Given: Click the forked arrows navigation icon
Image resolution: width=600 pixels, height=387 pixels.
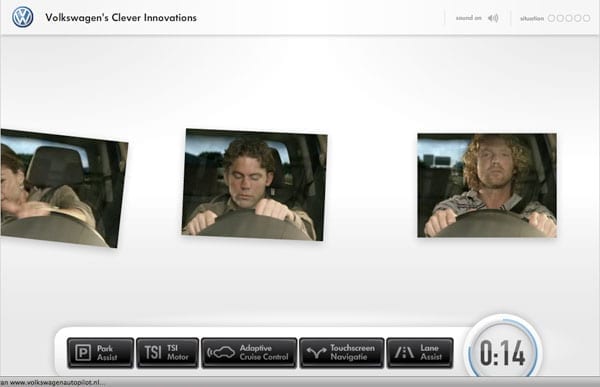Looking at the screenshot, I should [316, 353].
